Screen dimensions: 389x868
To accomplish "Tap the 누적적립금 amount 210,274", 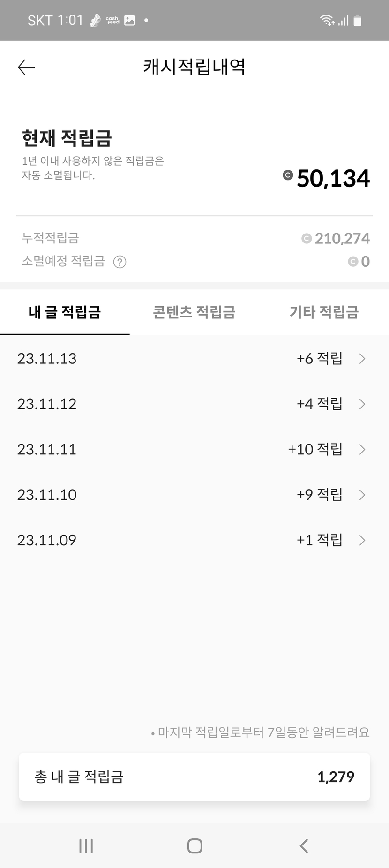I will pyautogui.click(x=342, y=239).
